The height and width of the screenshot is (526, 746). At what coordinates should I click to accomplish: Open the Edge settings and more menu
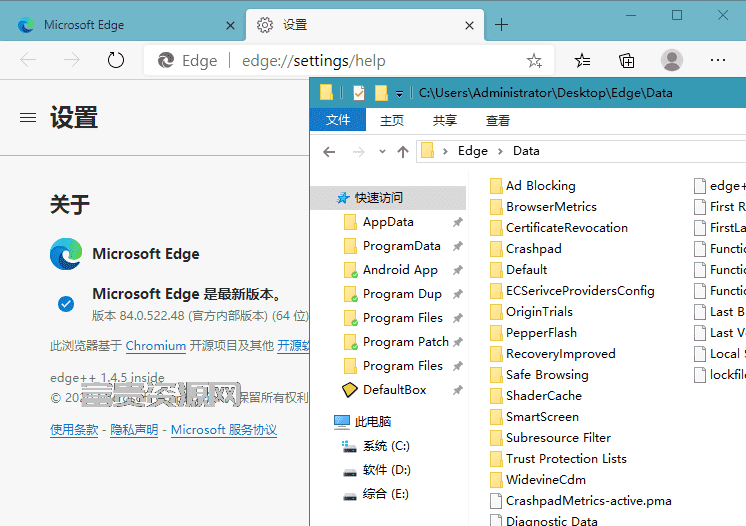point(717,60)
